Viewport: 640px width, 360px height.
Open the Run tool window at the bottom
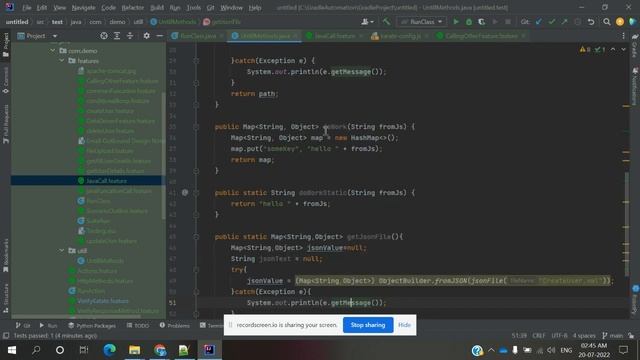click(48, 325)
